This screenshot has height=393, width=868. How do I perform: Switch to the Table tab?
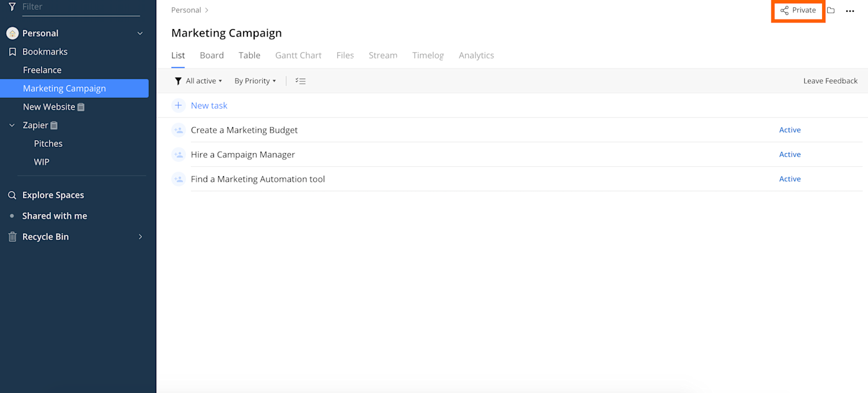(x=249, y=55)
